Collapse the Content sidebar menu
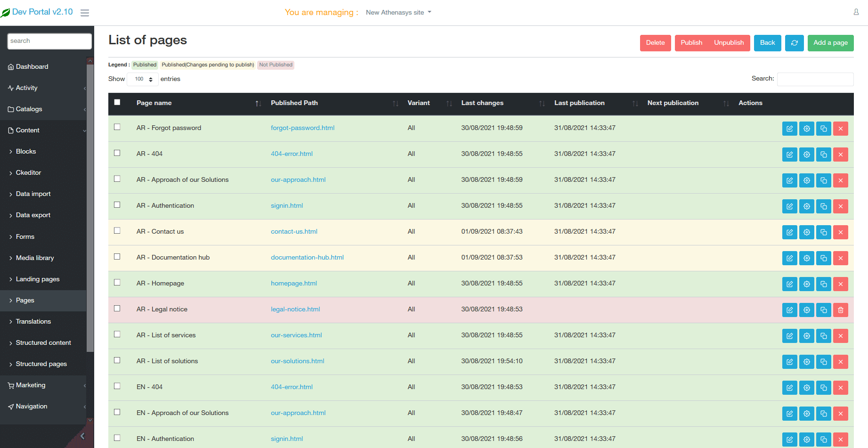 43,130
